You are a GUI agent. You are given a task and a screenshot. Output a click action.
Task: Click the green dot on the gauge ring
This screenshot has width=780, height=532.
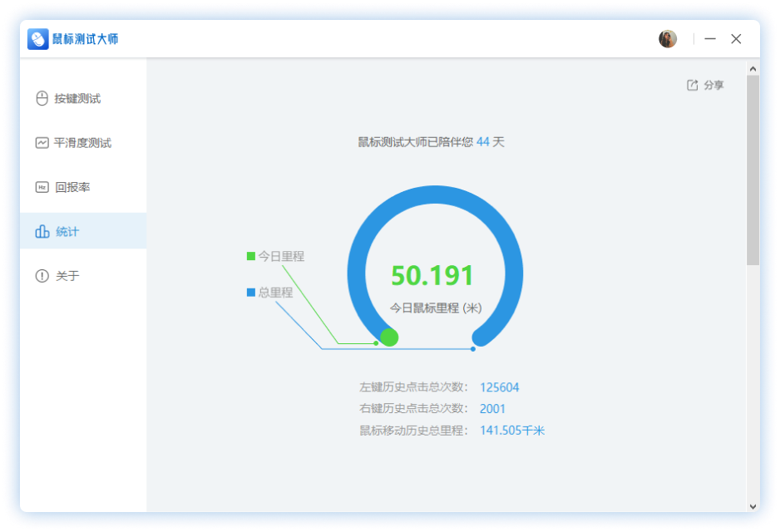[389, 337]
